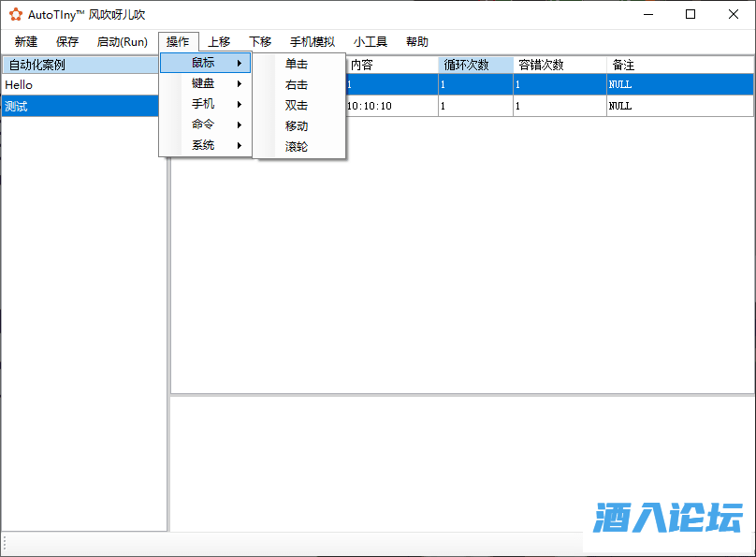
Task: Click 下移 to move the step down
Action: coord(260,42)
